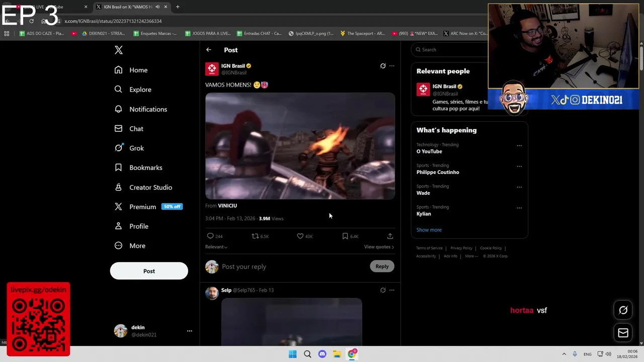Click Show more trends
This screenshot has width=644, height=362.
pyautogui.click(x=429, y=230)
